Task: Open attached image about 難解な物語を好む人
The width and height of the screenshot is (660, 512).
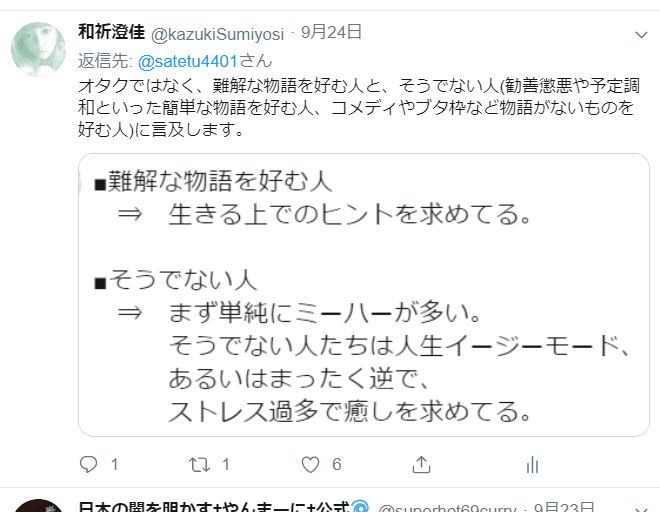Action: pos(364,295)
